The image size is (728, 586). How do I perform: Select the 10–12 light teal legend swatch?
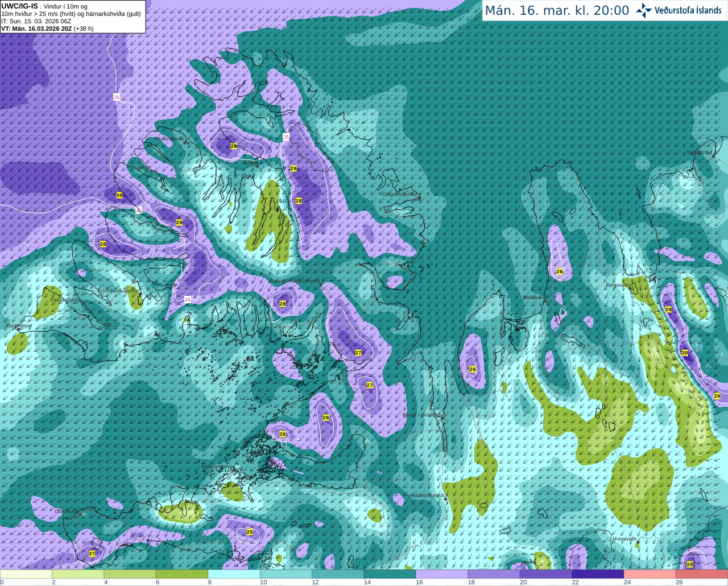pos(286,575)
